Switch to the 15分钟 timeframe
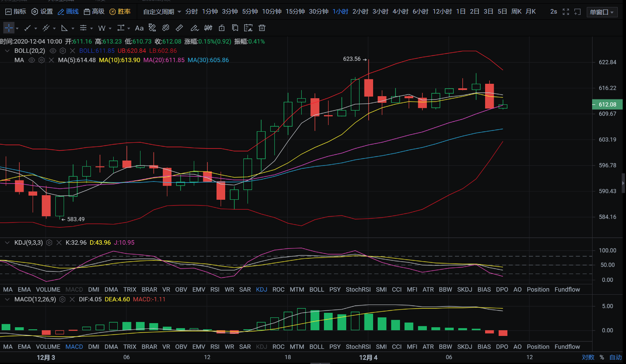This screenshot has width=626, height=364. [x=295, y=12]
